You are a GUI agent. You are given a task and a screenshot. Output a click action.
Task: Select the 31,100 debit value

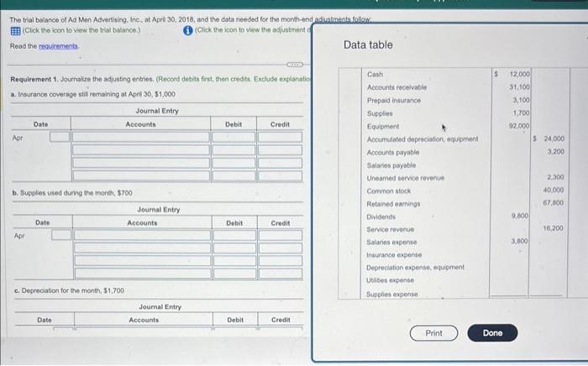coord(519,87)
